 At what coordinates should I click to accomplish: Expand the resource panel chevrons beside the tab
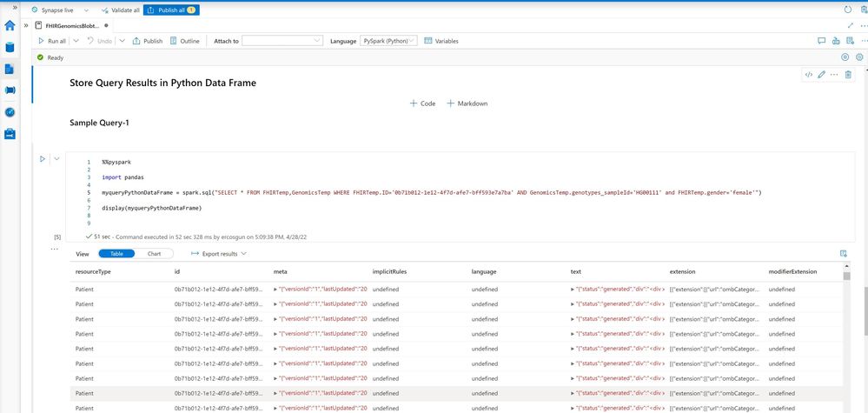(25, 25)
